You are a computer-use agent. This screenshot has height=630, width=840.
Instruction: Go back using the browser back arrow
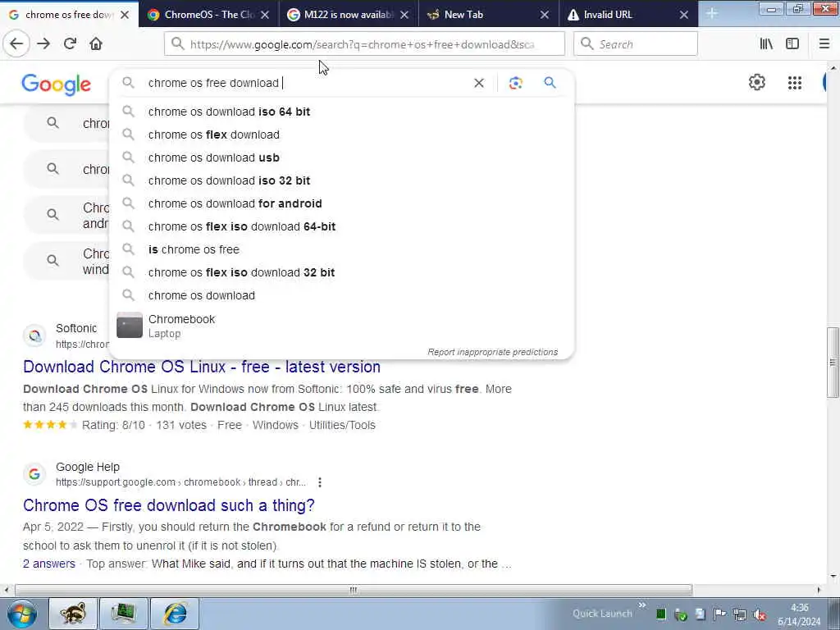click(x=16, y=44)
